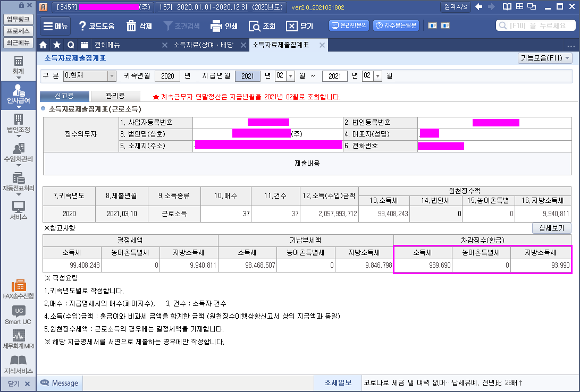Click the left panel layout icon
Screen dimensions: 580x392
click(x=432, y=25)
